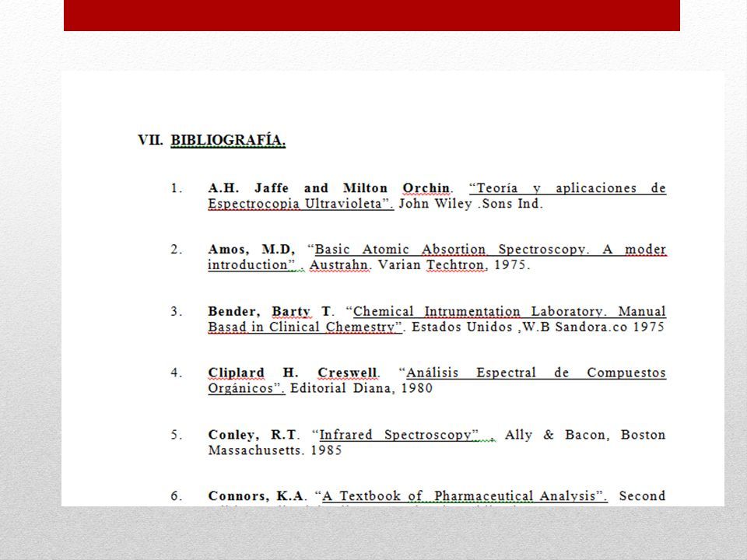Viewport: 747px width, 560px height.
Task: Click 'Varian Techtron, 1975.' text
Action: click(x=454, y=264)
